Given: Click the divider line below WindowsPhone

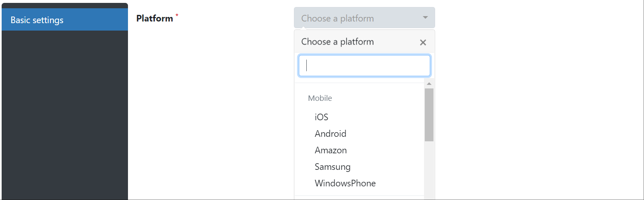Looking at the screenshot, I should 359,195.
